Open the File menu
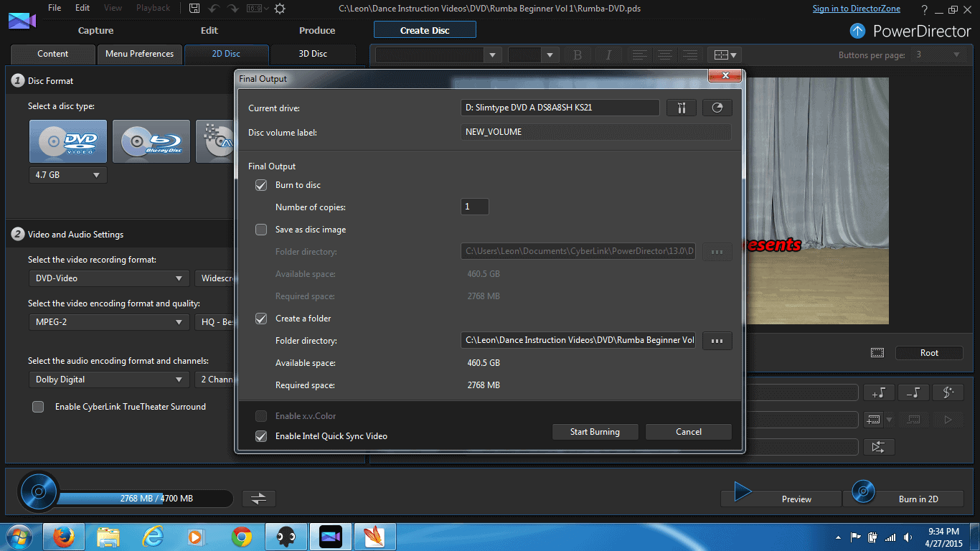The width and height of the screenshot is (980, 551). coord(55,8)
